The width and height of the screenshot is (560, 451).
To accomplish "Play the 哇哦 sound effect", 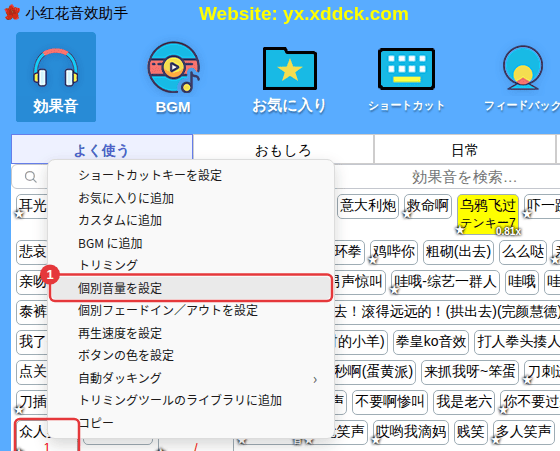I will (x=522, y=282).
